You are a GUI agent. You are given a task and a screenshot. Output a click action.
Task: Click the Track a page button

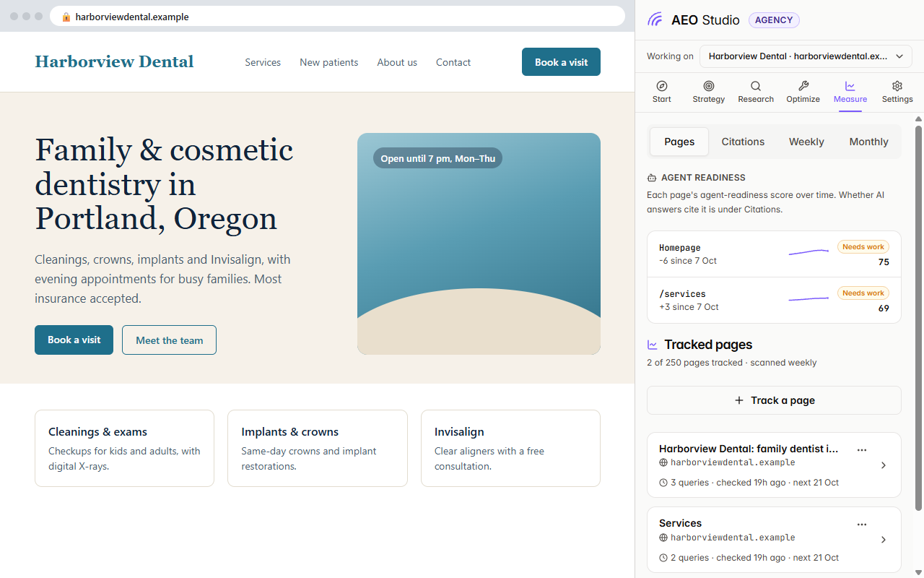pyautogui.click(x=774, y=400)
